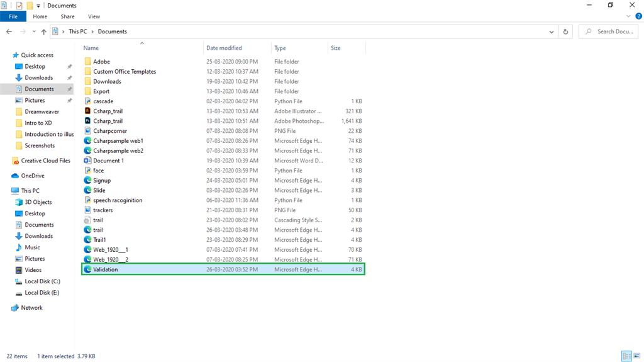
Task: Click the trail Edge file dated 26-03-2020
Action: pyautogui.click(x=223, y=230)
